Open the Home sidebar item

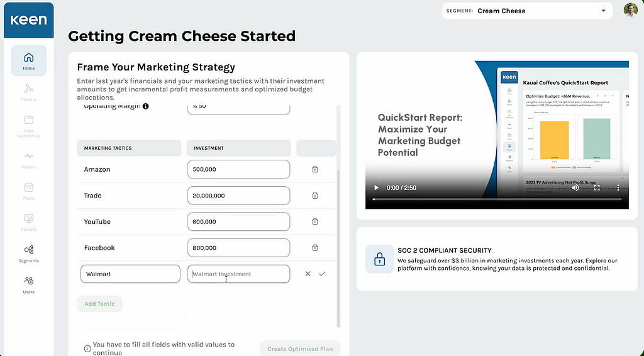tap(29, 61)
